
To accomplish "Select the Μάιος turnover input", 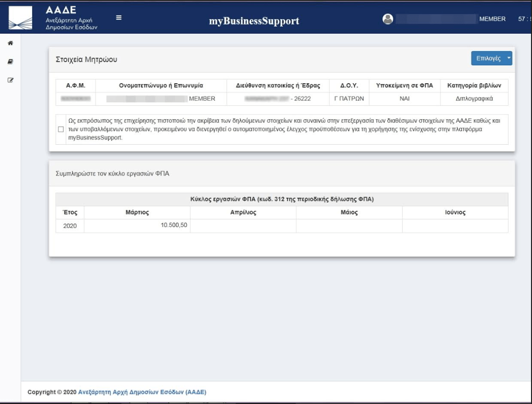I will [349, 226].
